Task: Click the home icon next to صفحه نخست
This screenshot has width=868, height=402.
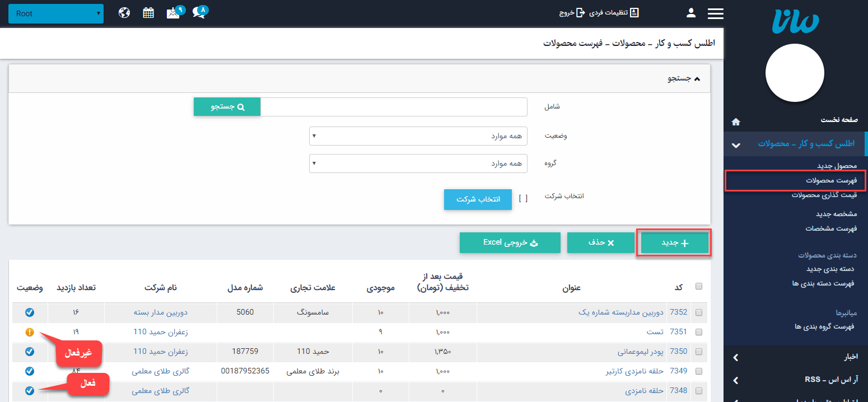Action: [735, 121]
